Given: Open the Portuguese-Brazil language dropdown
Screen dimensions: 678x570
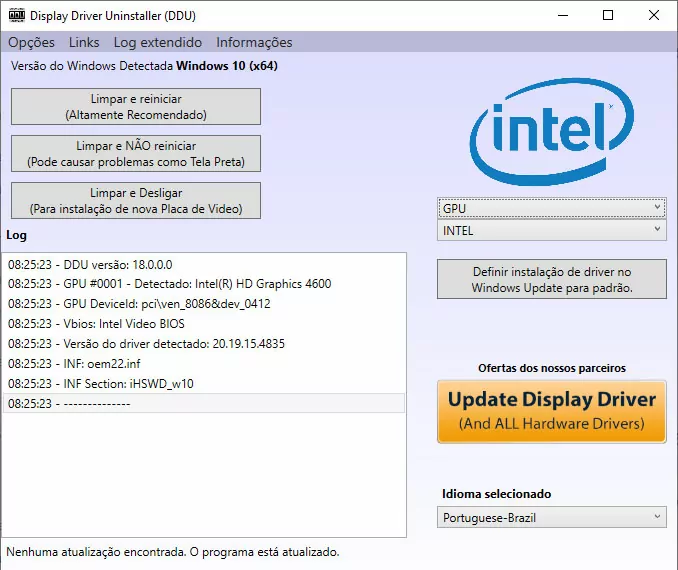Looking at the screenshot, I should pos(552,517).
